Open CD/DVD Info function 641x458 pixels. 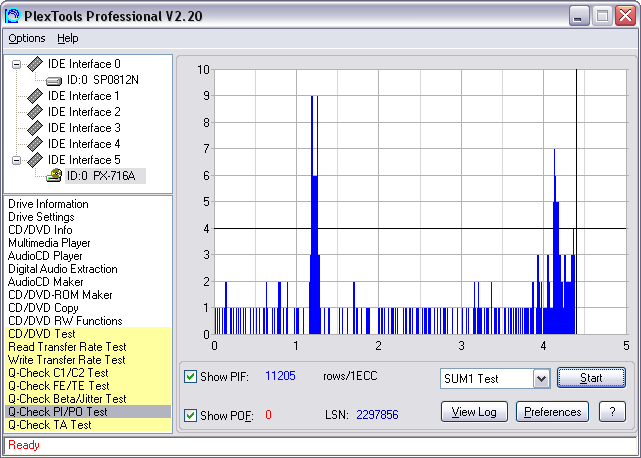coord(40,230)
